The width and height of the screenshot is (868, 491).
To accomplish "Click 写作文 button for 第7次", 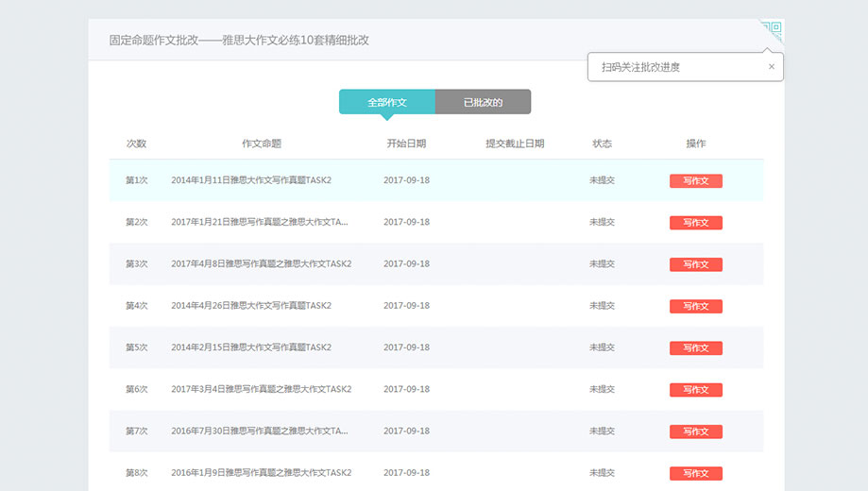I will point(695,432).
